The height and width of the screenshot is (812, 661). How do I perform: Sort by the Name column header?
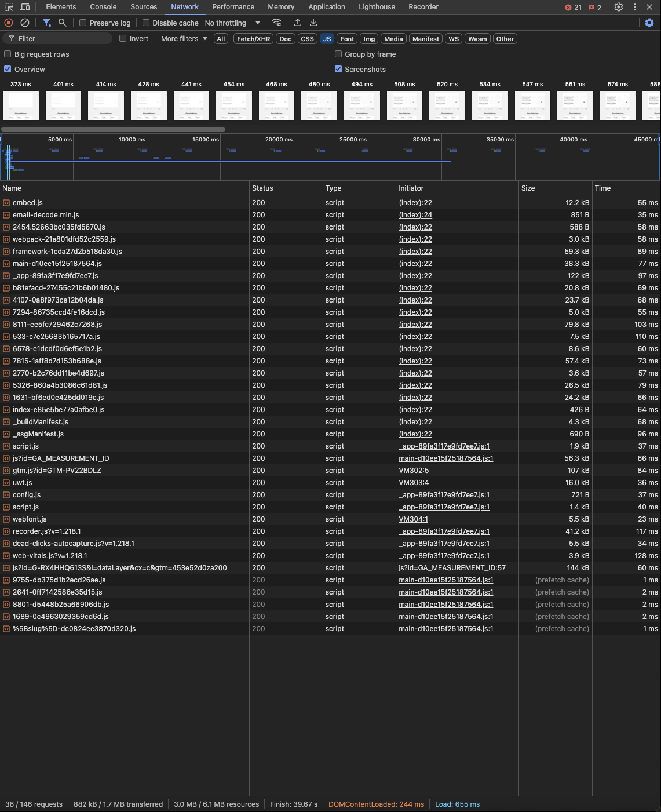pos(125,188)
